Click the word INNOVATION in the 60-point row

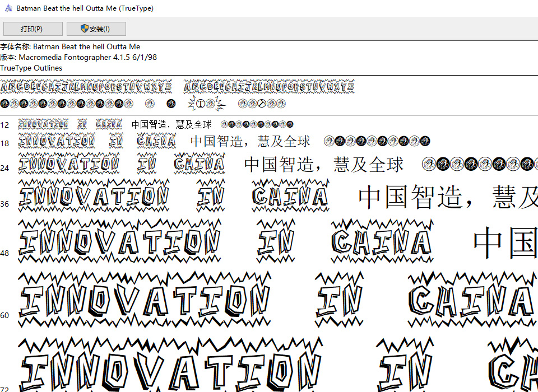145,300
